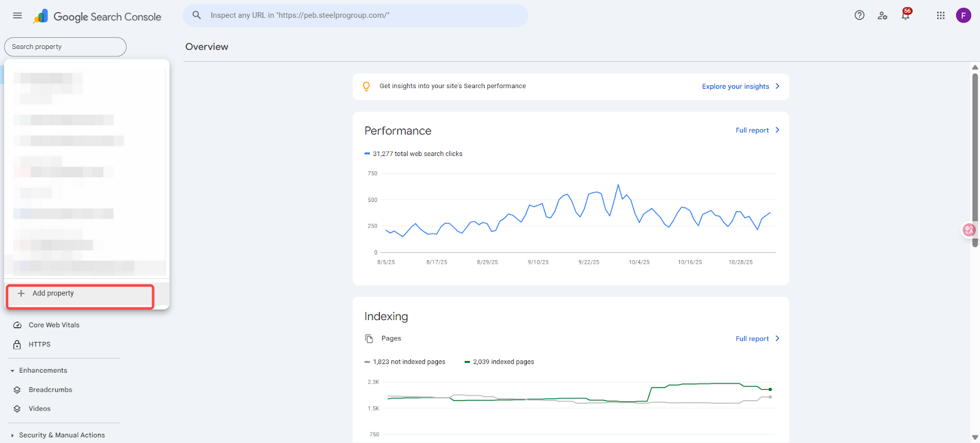
Task: Collapse the Enhancements section
Action: pos(12,371)
